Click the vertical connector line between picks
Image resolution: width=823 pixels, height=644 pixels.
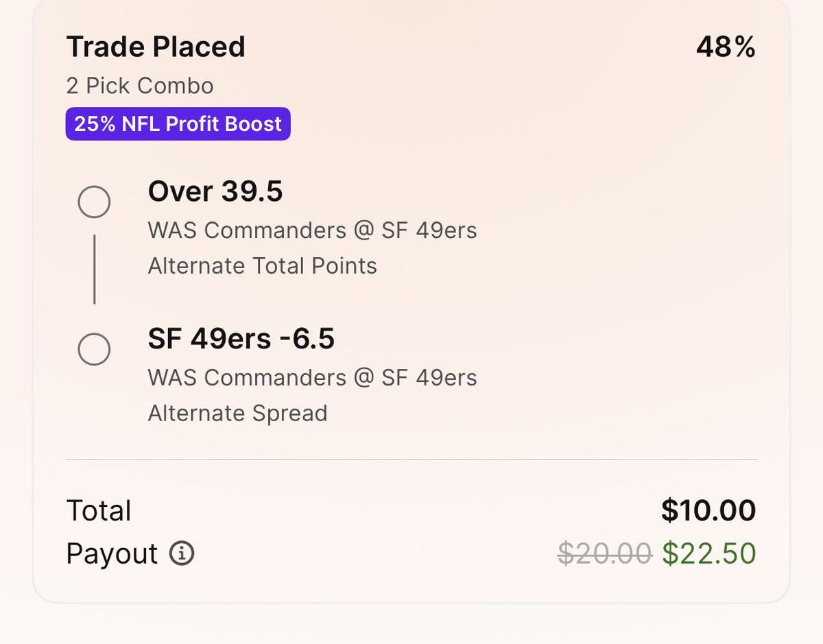point(94,269)
